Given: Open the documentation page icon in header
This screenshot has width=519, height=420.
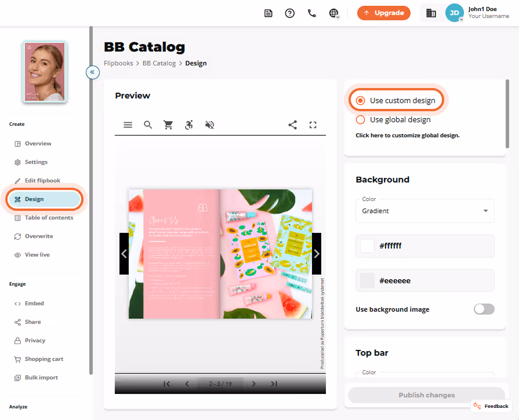Looking at the screenshot, I should (x=268, y=13).
